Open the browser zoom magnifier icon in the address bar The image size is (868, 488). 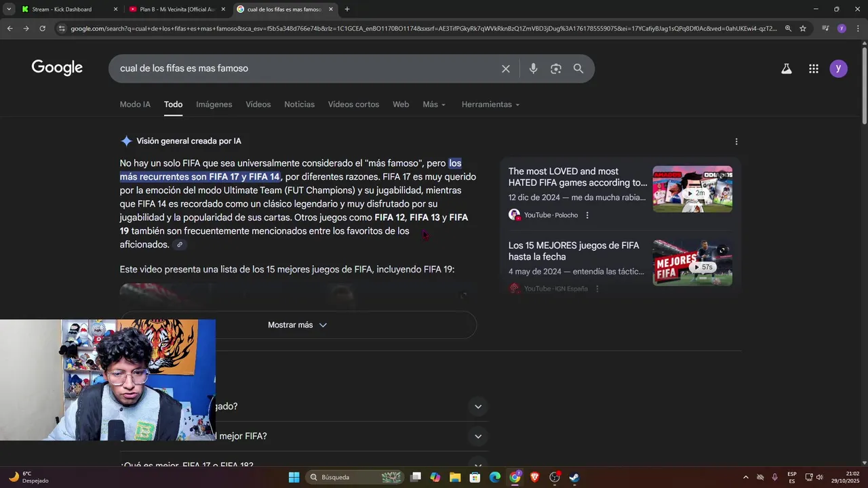click(x=788, y=28)
